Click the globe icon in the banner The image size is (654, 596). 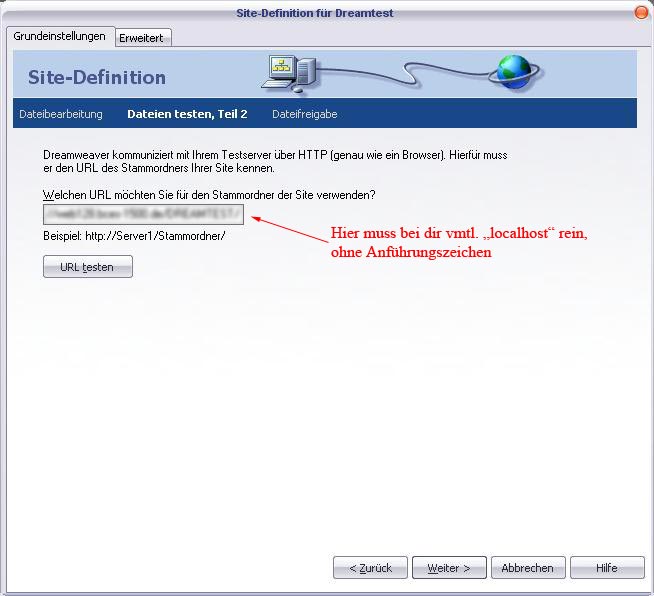tap(514, 73)
